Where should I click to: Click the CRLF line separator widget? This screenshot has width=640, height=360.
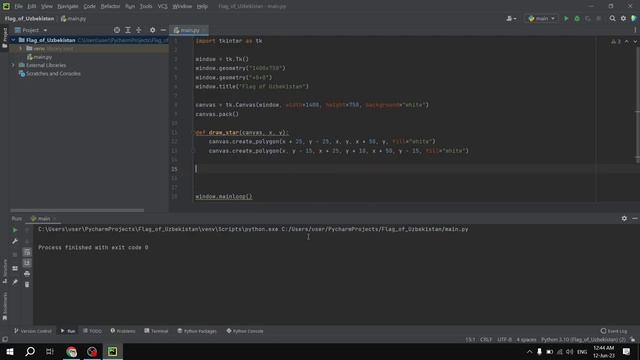click(486, 340)
